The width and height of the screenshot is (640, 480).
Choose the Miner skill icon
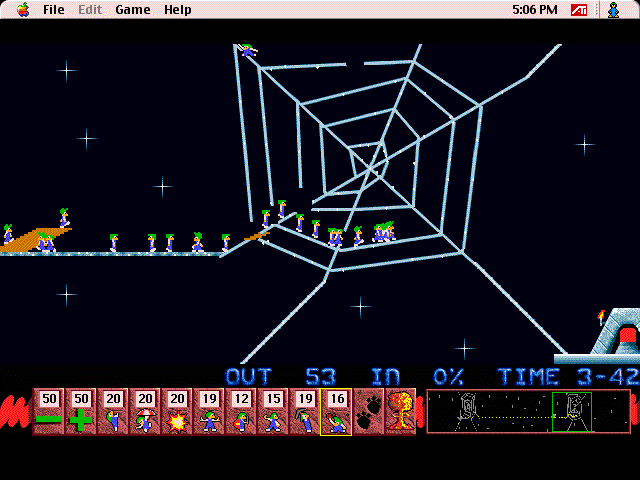tap(304, 412)
